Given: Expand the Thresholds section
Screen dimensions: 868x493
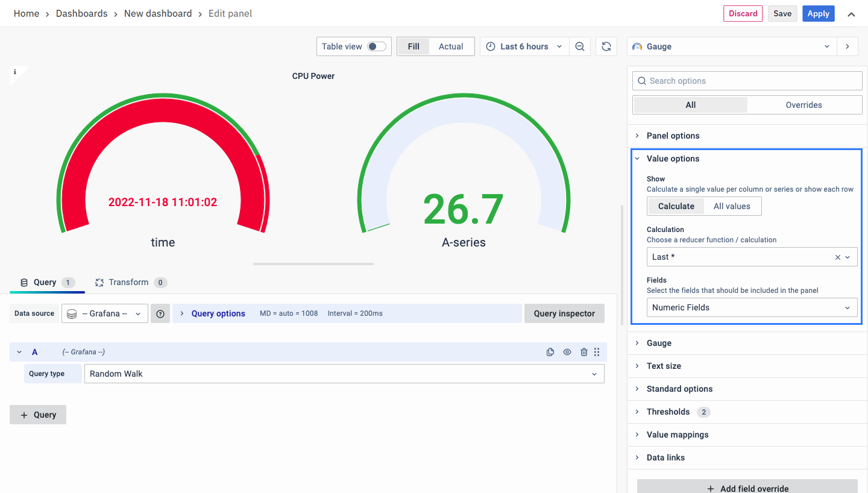Looking at the screenshot, I should (x=668, y=412).
